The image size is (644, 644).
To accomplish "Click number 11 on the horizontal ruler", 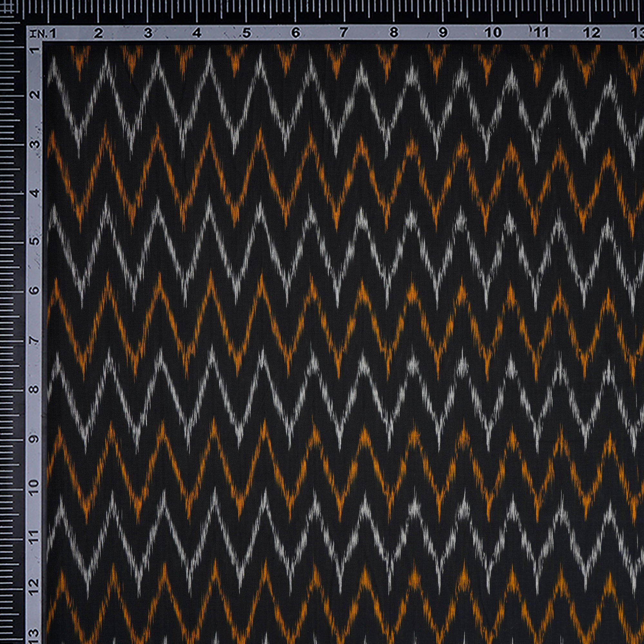I will click(x=541, y=33).
